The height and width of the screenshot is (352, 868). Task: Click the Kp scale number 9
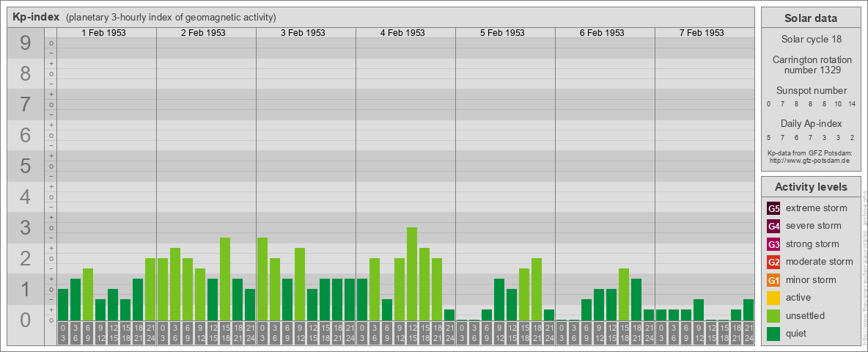(x=26, y=43)
